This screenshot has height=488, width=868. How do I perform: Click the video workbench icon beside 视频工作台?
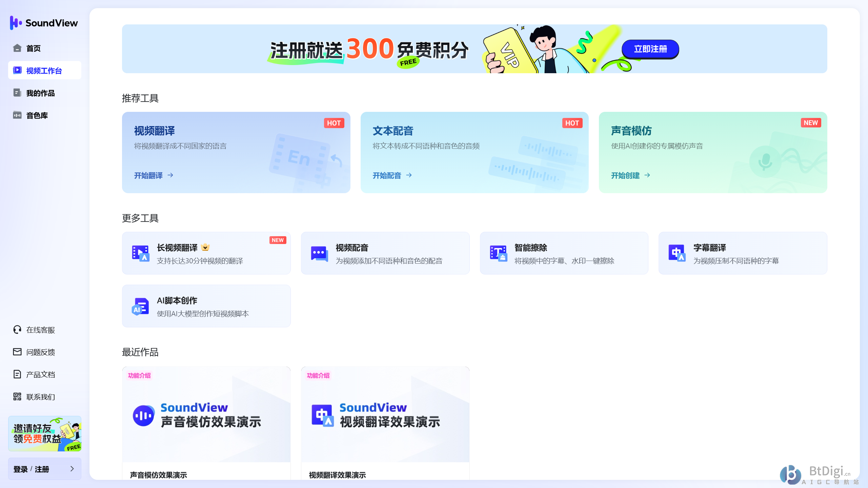pyautogui.click(x=17, y=70)
